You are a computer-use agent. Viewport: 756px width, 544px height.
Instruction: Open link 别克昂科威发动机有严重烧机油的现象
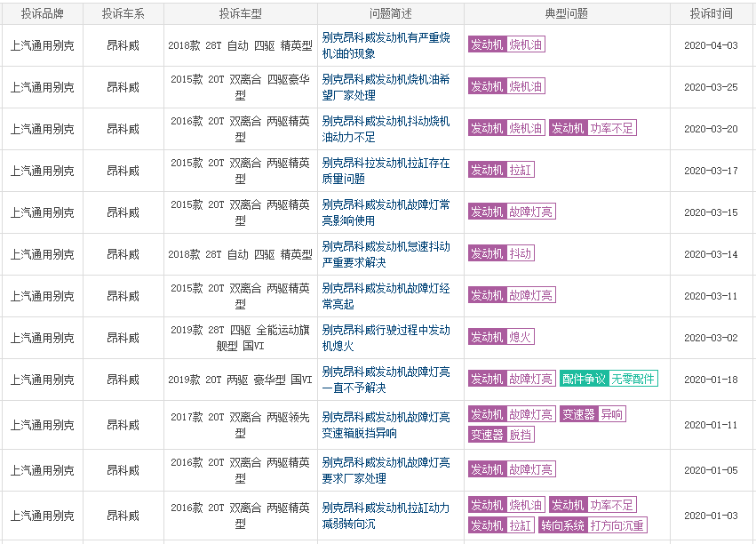pos(386,45)
